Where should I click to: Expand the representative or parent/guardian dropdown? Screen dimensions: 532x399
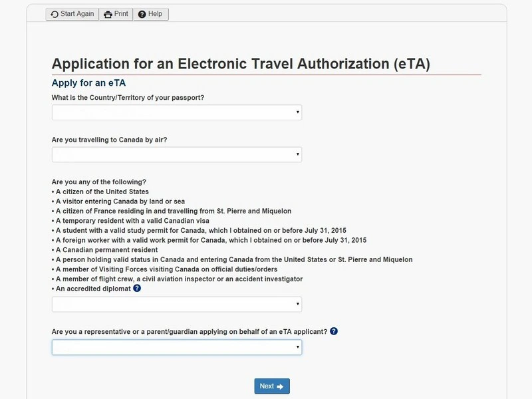coord(176,347)
